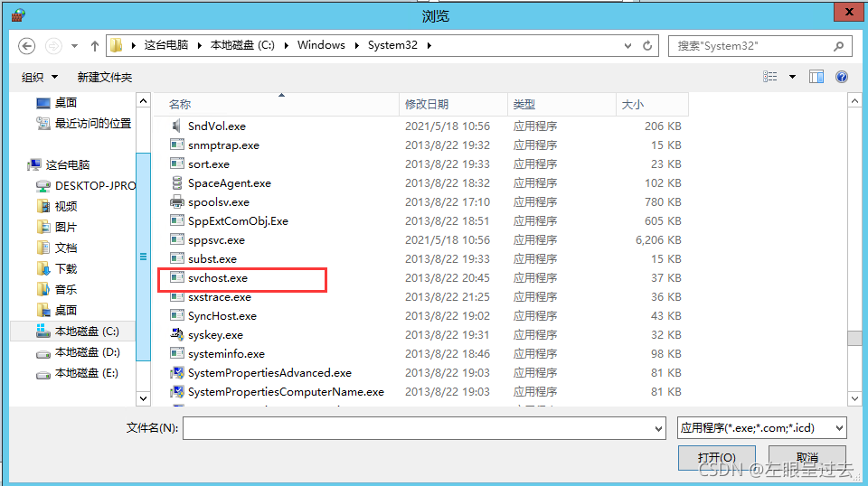Expand the arrow after Windows in path

(x=356, y=45)
